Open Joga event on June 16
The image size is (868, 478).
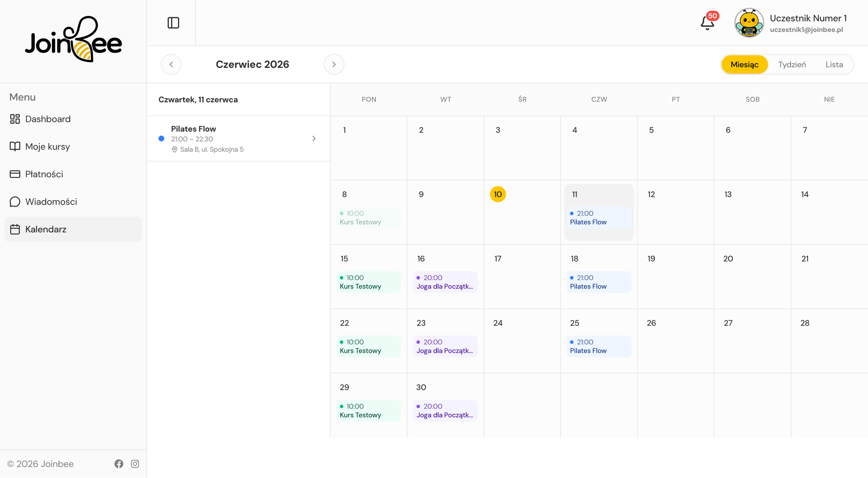tap(445, 282)
